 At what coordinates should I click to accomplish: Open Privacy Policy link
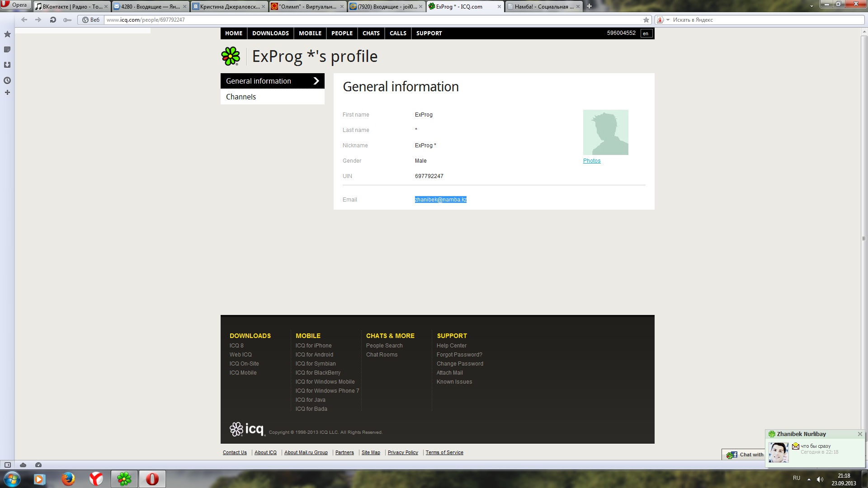403,452
